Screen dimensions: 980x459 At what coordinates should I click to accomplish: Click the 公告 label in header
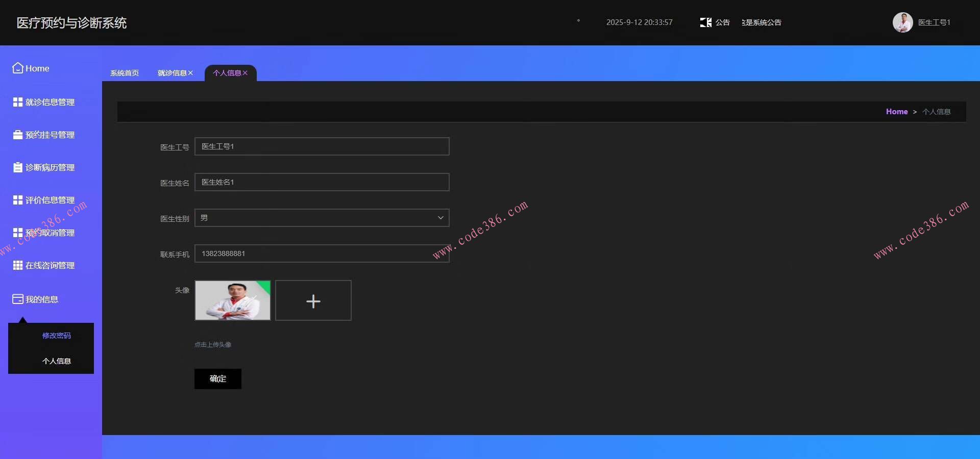pyautogui.click(x=722, y=22)
